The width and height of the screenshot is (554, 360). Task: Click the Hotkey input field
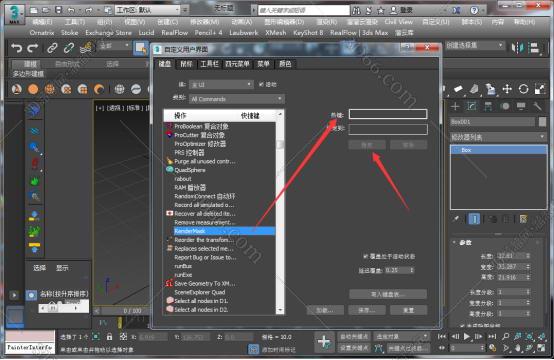coord(388,114)
